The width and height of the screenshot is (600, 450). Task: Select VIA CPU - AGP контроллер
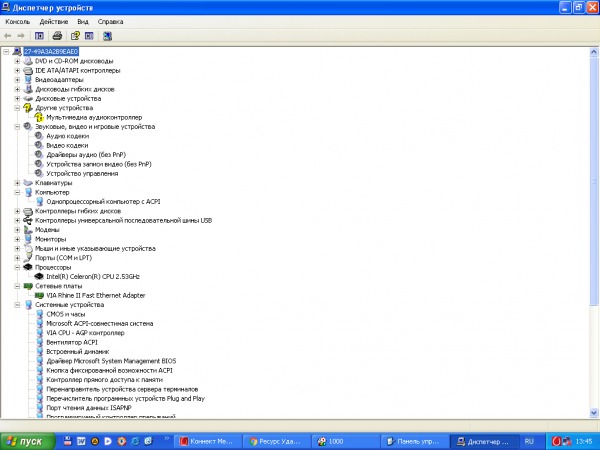[x=85, y=333]
